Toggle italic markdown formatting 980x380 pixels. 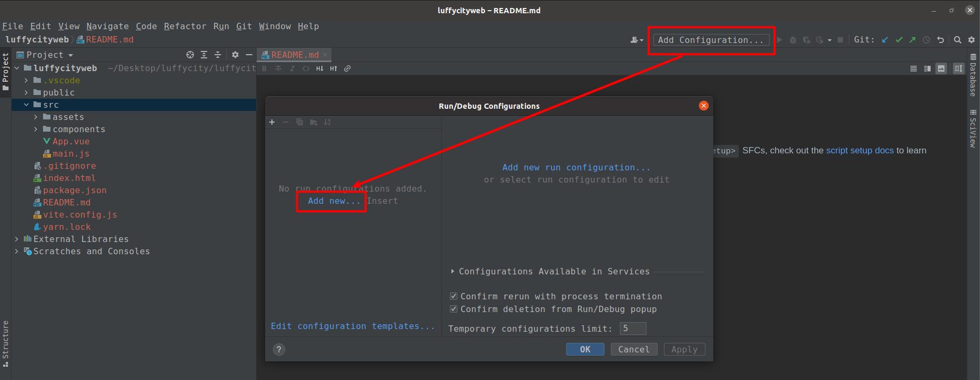(292, 68)
